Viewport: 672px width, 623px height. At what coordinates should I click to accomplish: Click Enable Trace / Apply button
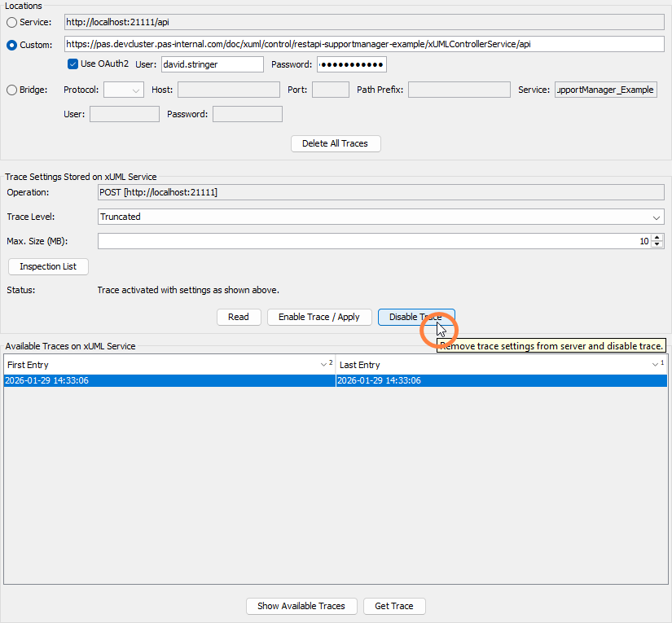[x=318, y=317]
